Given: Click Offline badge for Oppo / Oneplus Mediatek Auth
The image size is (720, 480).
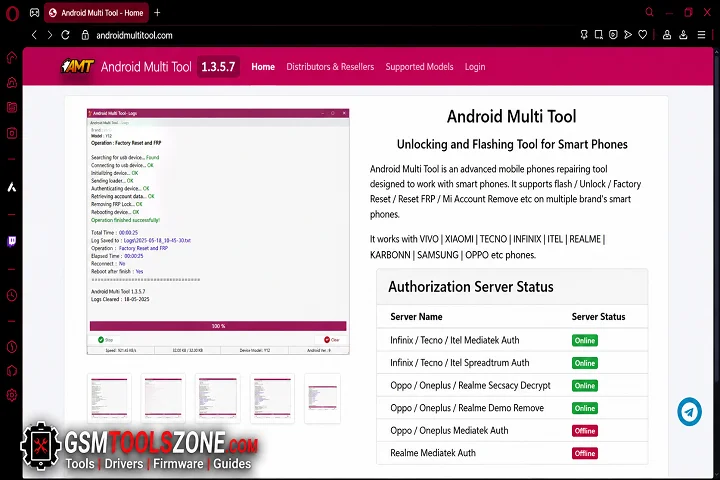Looking at the screenshot, I should (x=585, y=431).
